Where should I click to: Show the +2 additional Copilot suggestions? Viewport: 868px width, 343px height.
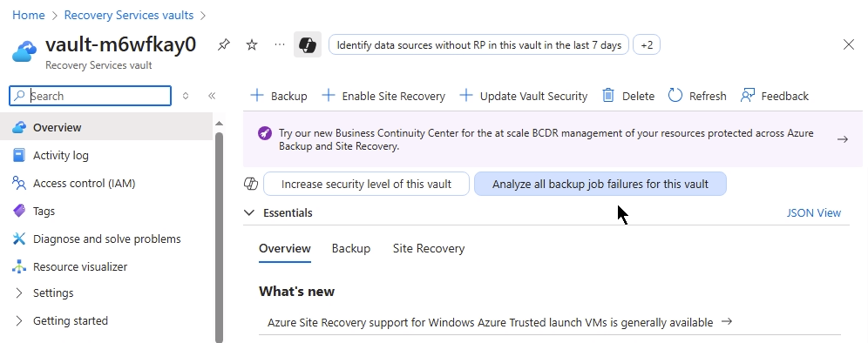click(x=647, y=44)
